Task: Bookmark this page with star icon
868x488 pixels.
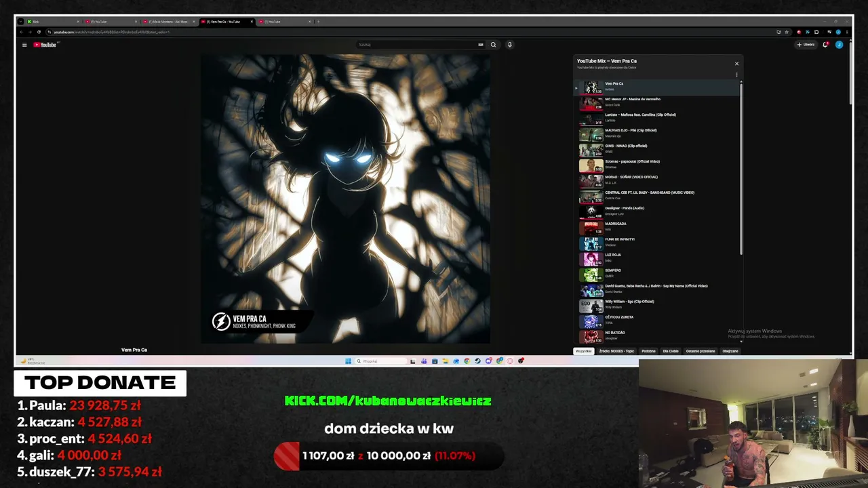Action: pos(787,32)
